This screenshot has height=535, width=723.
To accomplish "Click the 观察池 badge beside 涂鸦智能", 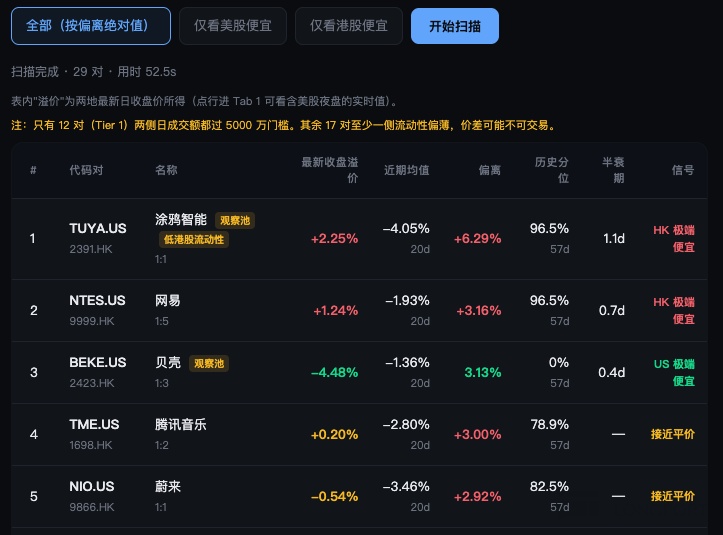I will coord(235,220).
